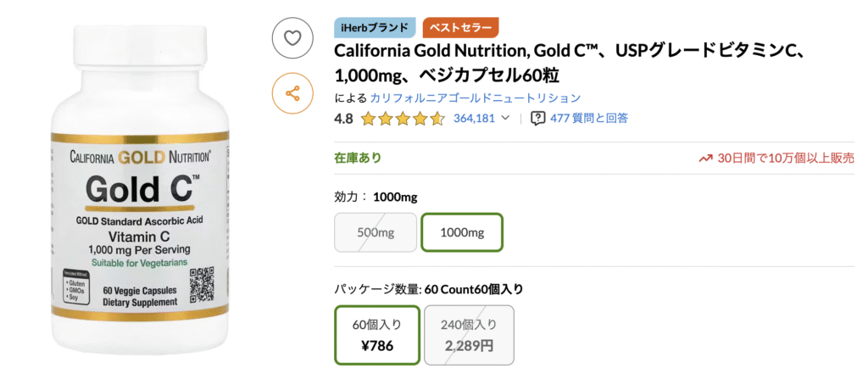The image size is (868, 368).
Task: Select the 1000mg potency option
Action: [462, 232]
